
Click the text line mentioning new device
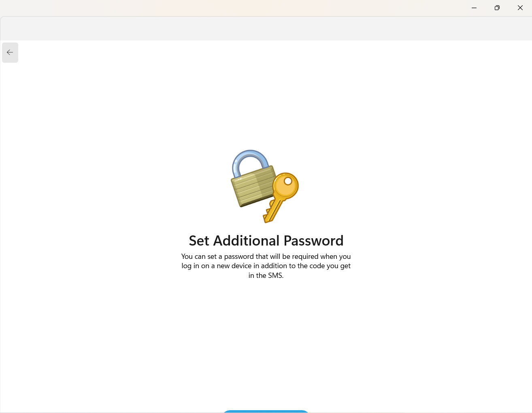coord(266,266)
